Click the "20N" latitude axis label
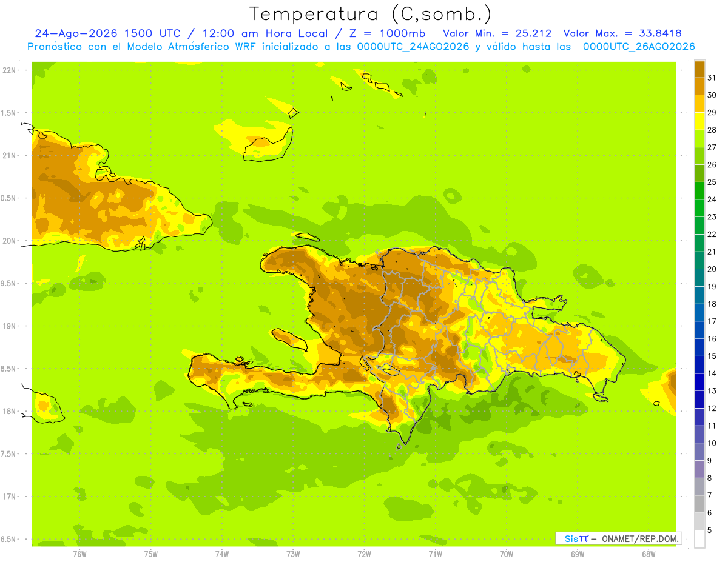This screenshot has height=562, width=728. click(8, 241)
